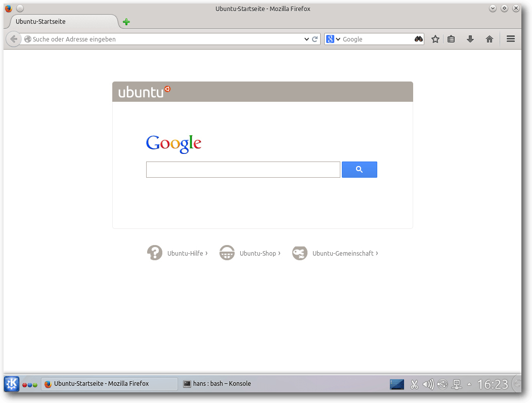
Task: Switch to Firefox taskbar entry
Action: (x=109, y=384)
